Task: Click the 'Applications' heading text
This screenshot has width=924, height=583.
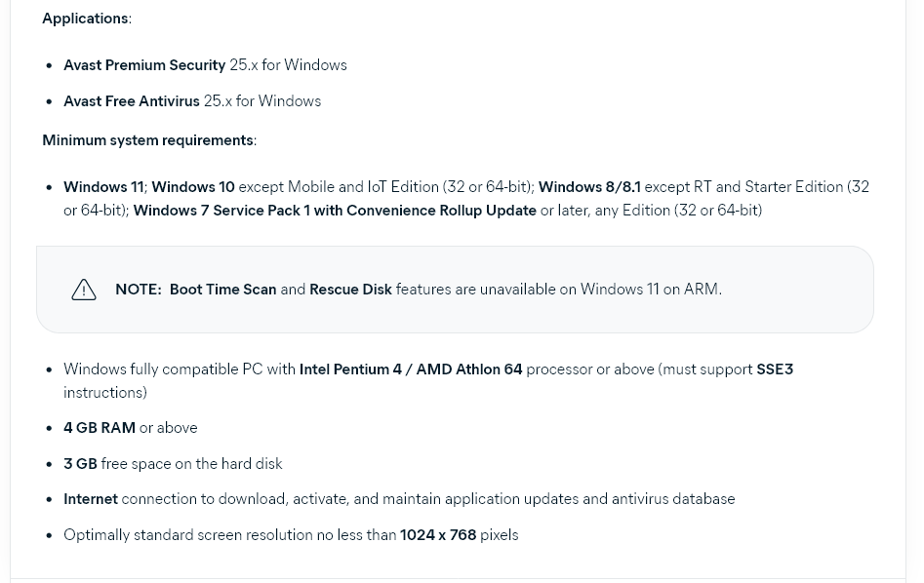Action: pos(85,19)
